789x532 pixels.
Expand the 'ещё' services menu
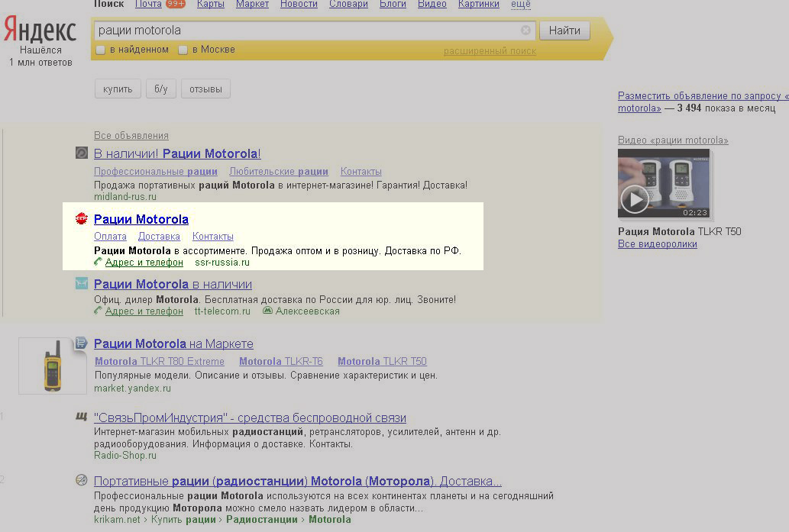click(521, 4)
